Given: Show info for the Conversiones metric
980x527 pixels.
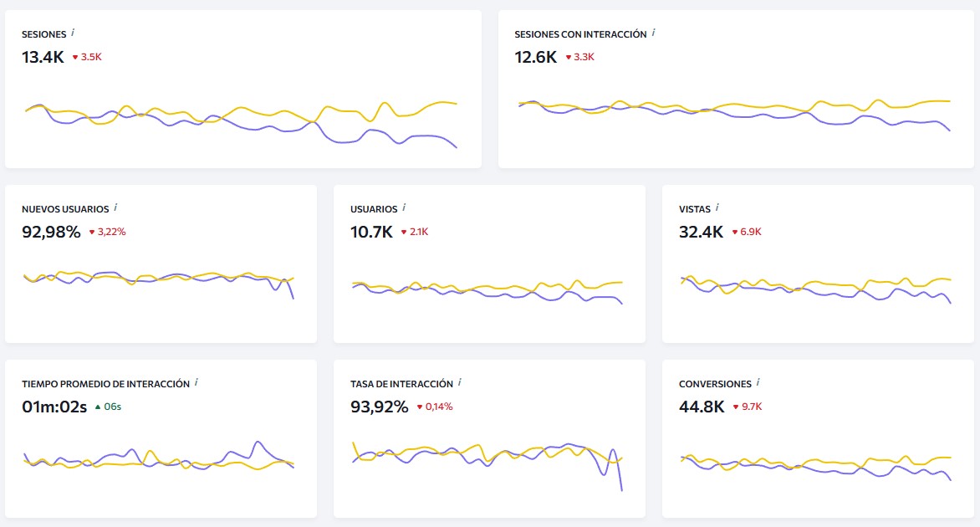Looking at the screenshot, I should (758, 382).
